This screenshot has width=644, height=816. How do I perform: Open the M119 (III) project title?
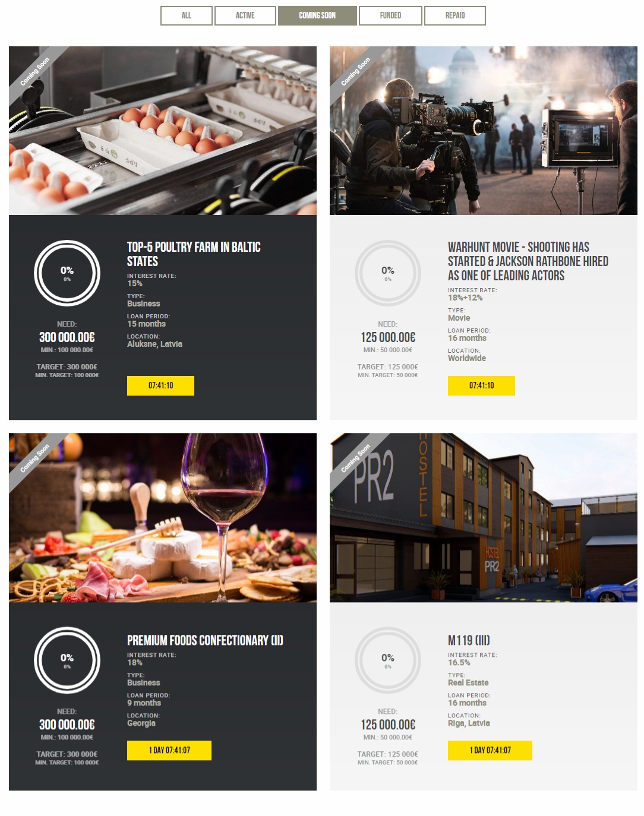(x=469, y=640)
